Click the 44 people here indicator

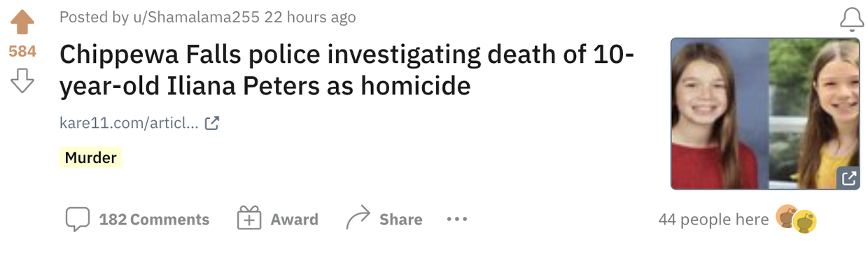point(713,220)
